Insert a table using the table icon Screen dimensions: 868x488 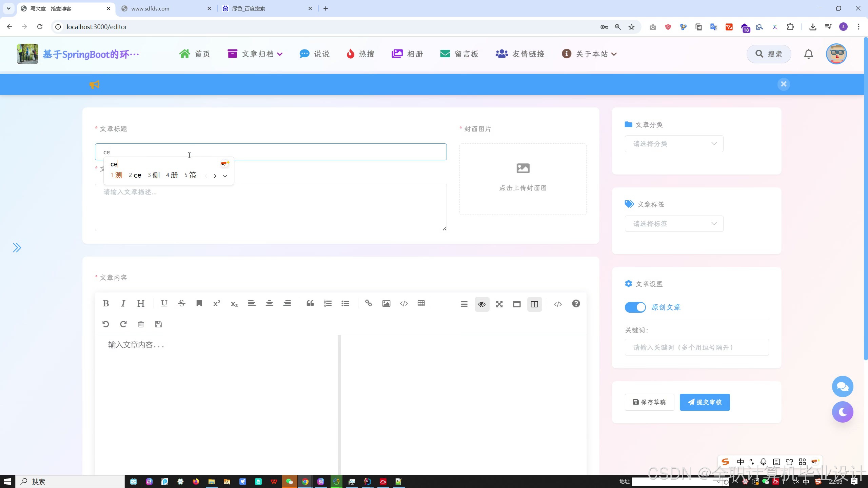(x=421, y=304)
